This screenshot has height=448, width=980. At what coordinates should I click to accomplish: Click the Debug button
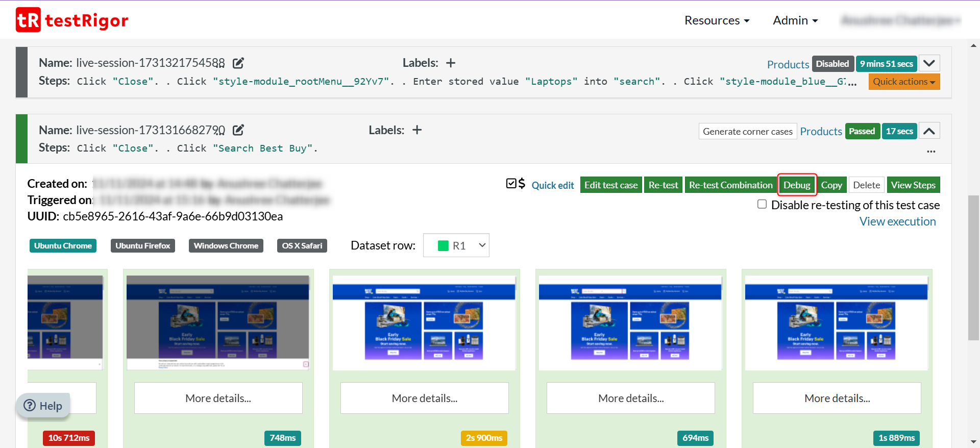pyautogui.click(x=797, y=185)
